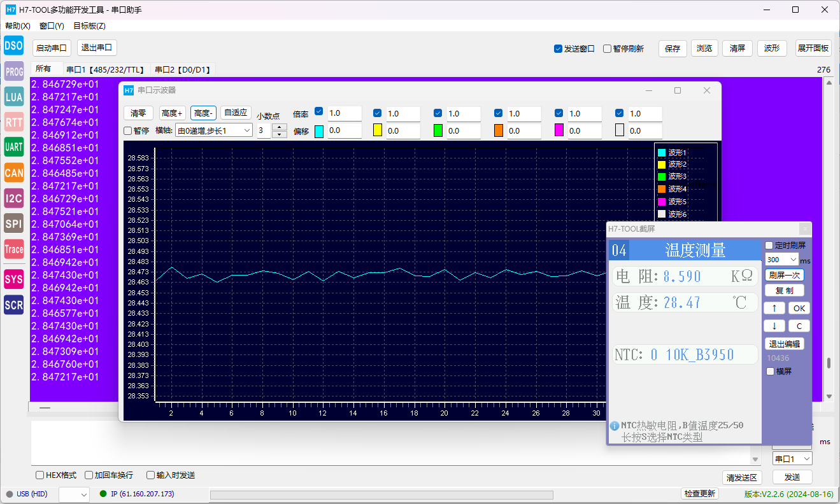Image resolution: width=840 pixels, height=504 pixels.
Task: Click the green IP connection indicator
Action: (x=103, y=494)
